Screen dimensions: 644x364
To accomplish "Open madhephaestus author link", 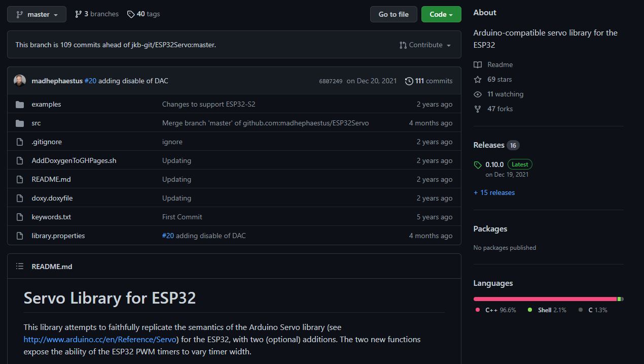I will click(57, 81).
